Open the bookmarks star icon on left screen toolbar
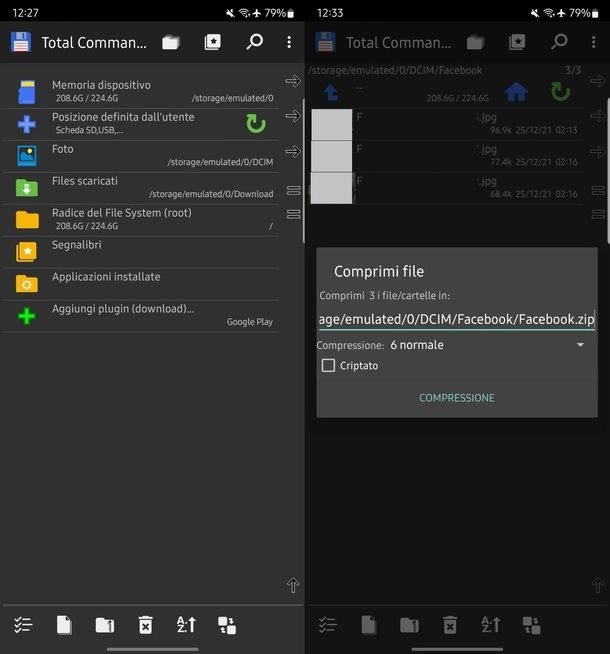 (x=213, y=42)
